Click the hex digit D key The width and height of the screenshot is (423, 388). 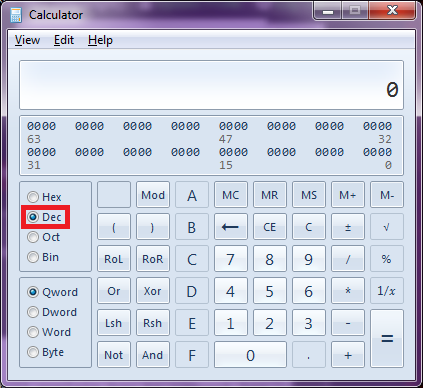pyautogui.click(x=192, y=291)
